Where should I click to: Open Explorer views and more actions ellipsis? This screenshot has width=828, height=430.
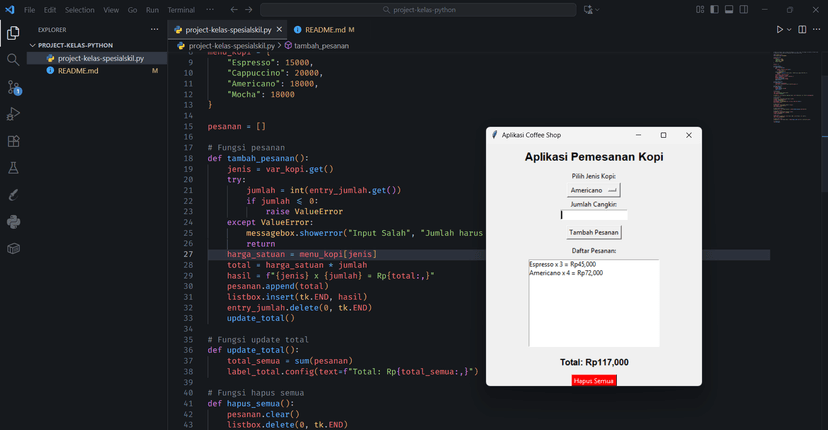click(x=154, y=30)
